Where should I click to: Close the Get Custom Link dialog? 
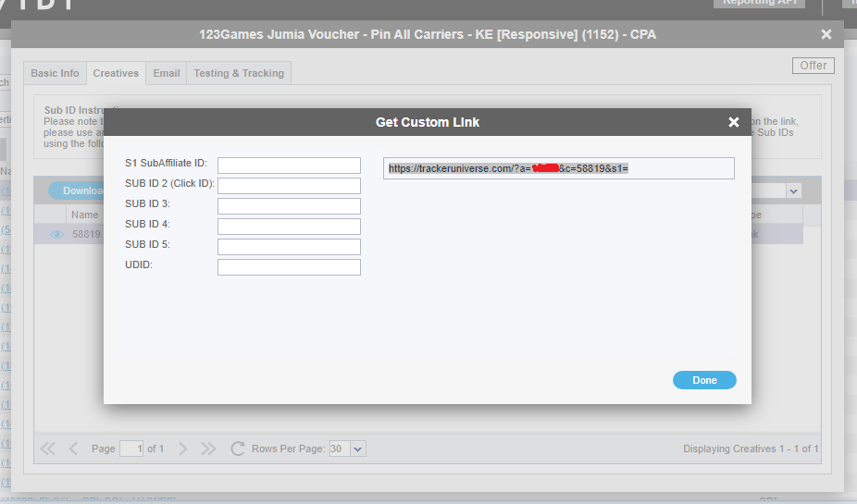733,122
